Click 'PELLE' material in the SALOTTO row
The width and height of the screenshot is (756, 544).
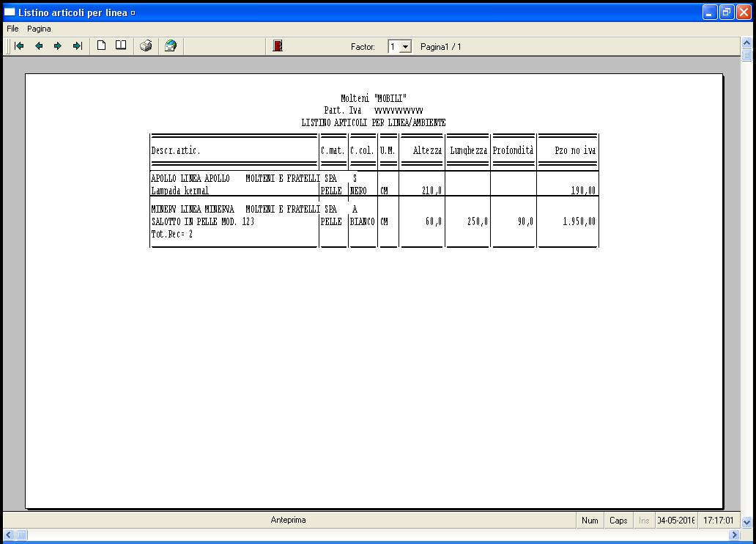tap(331, 221)
